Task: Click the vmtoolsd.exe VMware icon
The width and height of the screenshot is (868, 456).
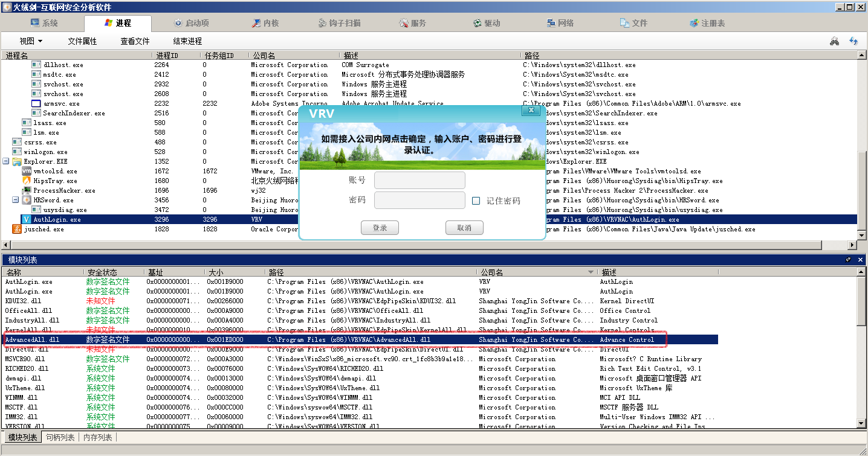Action: point(27,171)
